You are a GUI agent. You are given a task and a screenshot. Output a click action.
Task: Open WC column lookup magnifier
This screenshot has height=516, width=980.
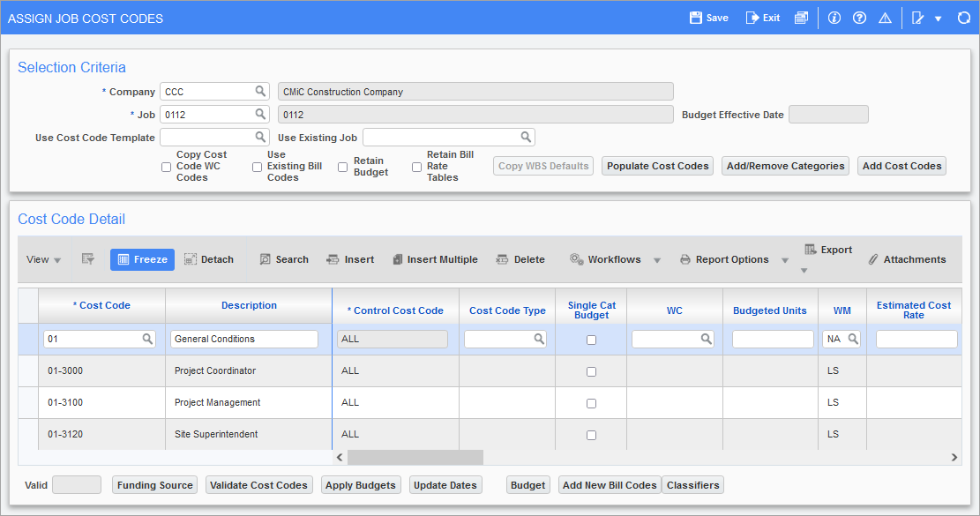[706, 339]
